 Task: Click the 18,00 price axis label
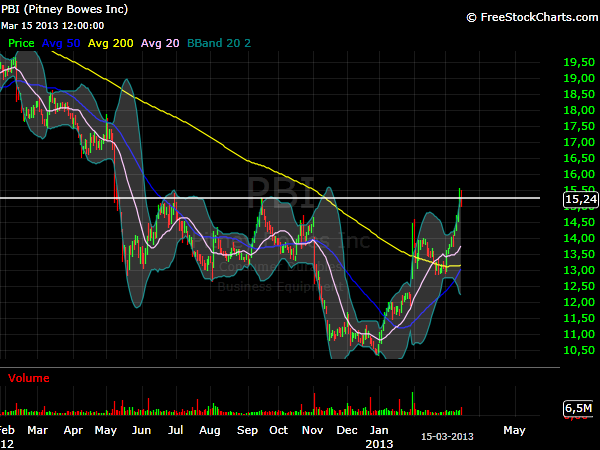pyautogui.click(x=579, y=111)
